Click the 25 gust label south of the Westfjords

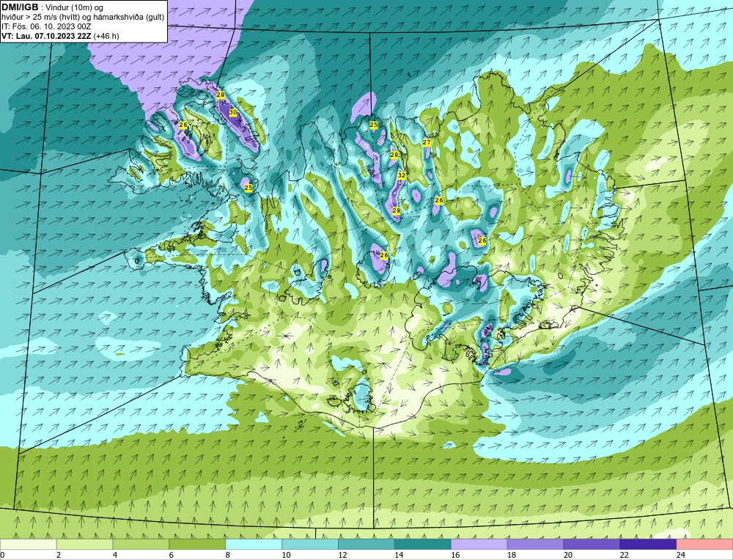248,188
